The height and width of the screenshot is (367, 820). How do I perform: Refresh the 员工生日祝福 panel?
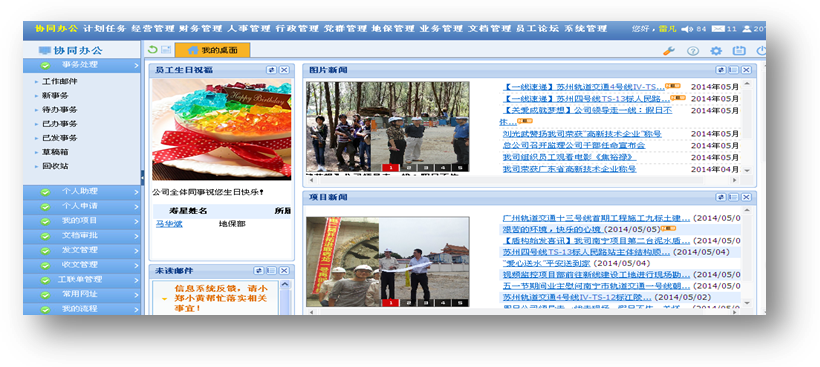pyautogui.click(x=271, y=70)
